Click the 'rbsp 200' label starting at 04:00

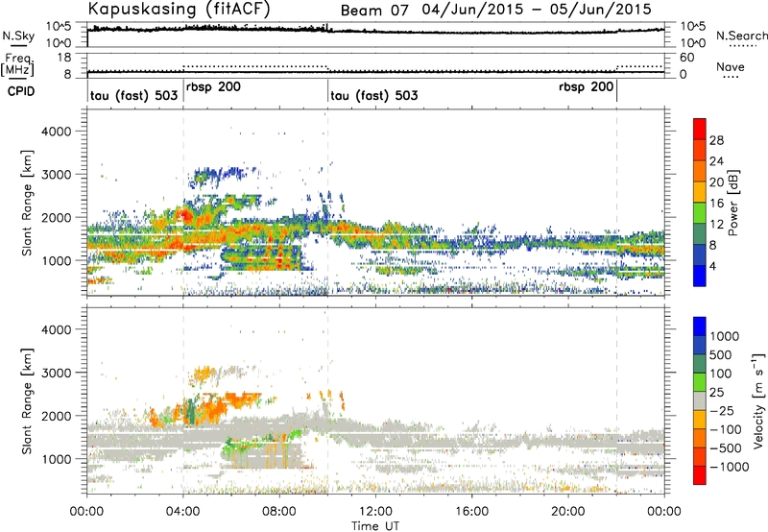[x=213, y=87]
